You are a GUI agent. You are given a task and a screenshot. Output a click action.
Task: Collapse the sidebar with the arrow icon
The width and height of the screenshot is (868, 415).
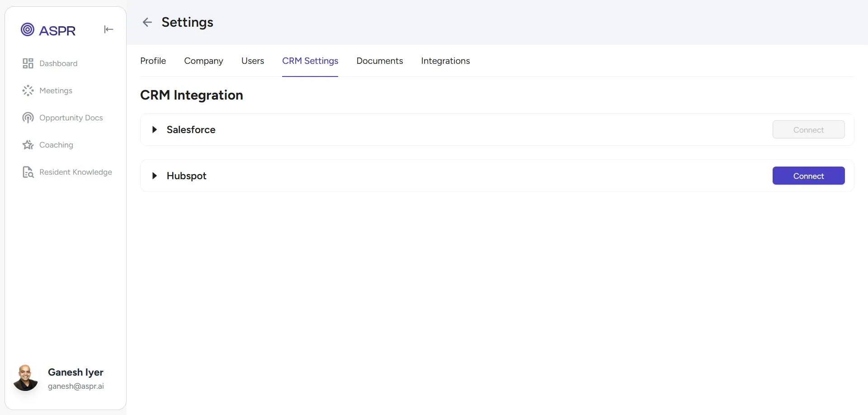pos(108,29)
